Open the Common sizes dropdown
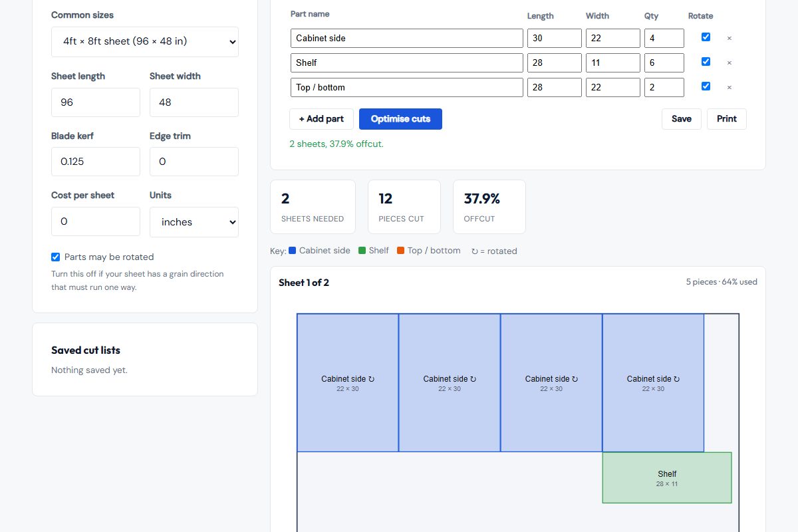The width and height of the screenshot is (798, 532). (145, 41)
